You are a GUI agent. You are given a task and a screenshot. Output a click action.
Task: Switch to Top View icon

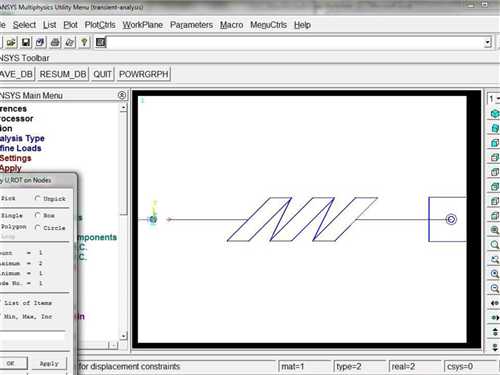tap(495, 172)
